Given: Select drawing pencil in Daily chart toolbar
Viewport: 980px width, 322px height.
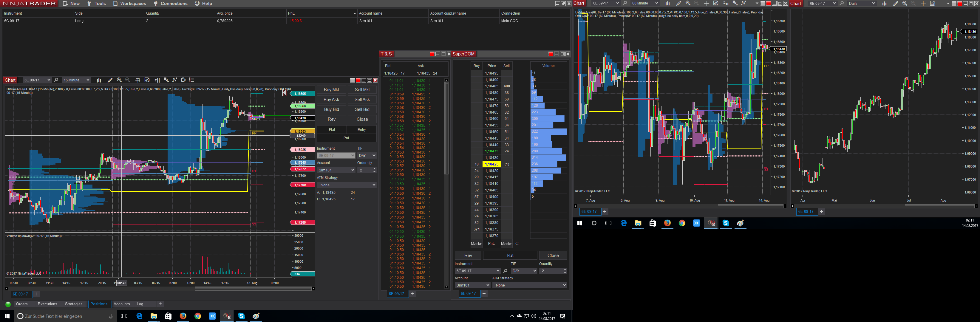Looking at the screenshot, I should (896, 3).
